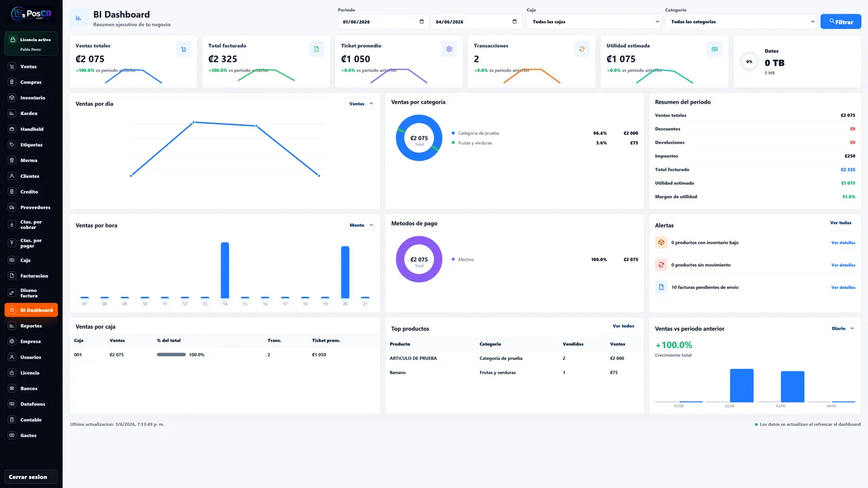Screen dimensions: 868x488
Task: Click ARTICULO DE PRUEBA product row
Action: tap(514, 358)
